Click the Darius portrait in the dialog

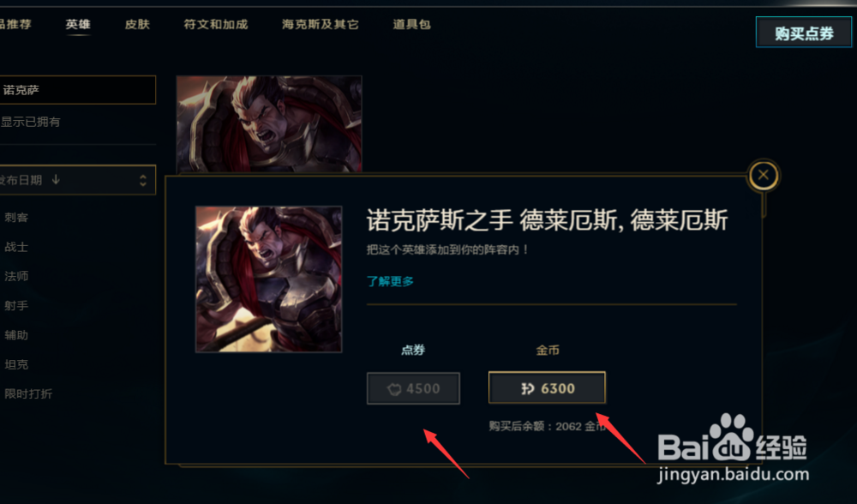tap(268, 279)
